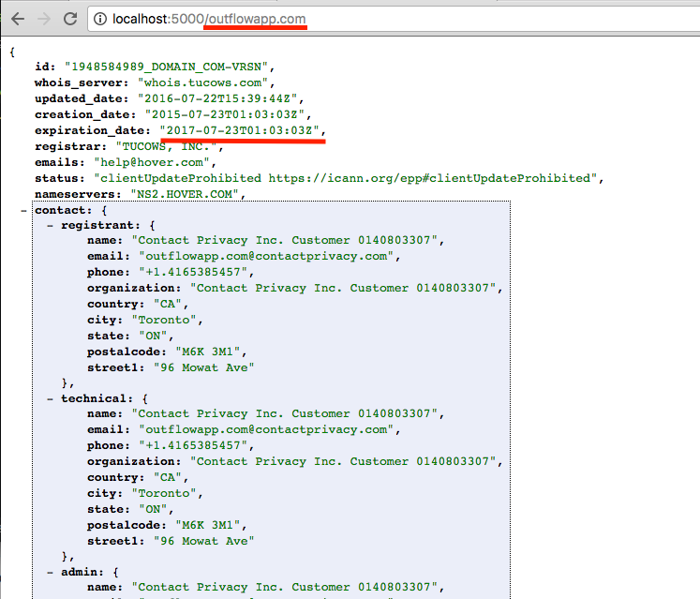The width and height of the screenshot is (700, 599).
Task: Select the creation_date value "2015-07-23T01:03:03Z"
Action: 225,114
